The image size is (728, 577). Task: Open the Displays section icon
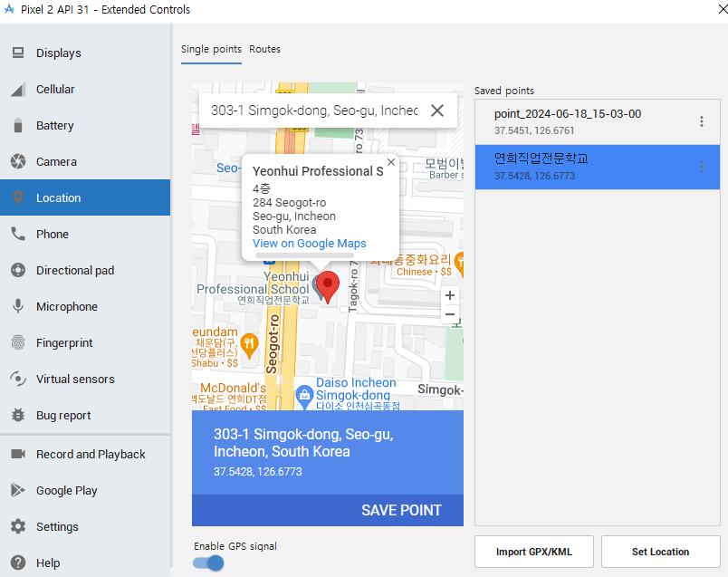18,53
